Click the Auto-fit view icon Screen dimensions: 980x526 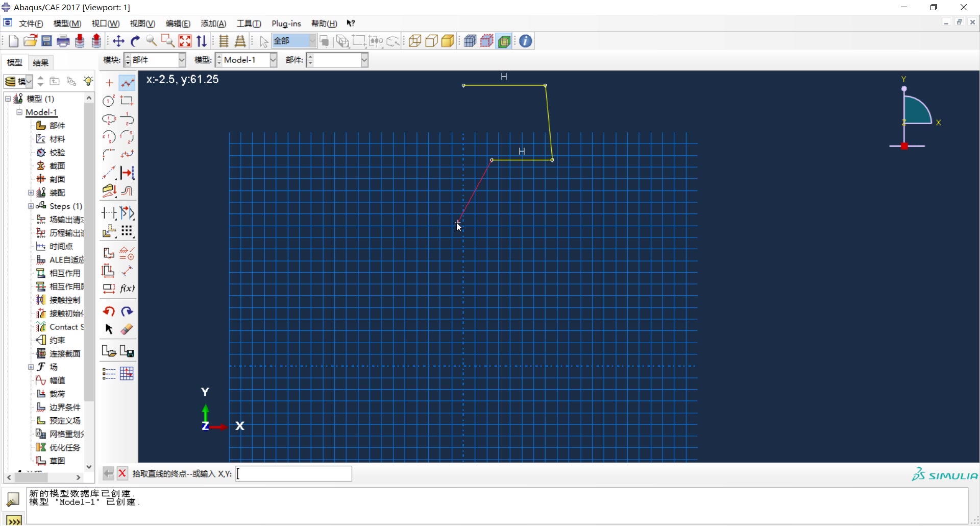point(185,41)
